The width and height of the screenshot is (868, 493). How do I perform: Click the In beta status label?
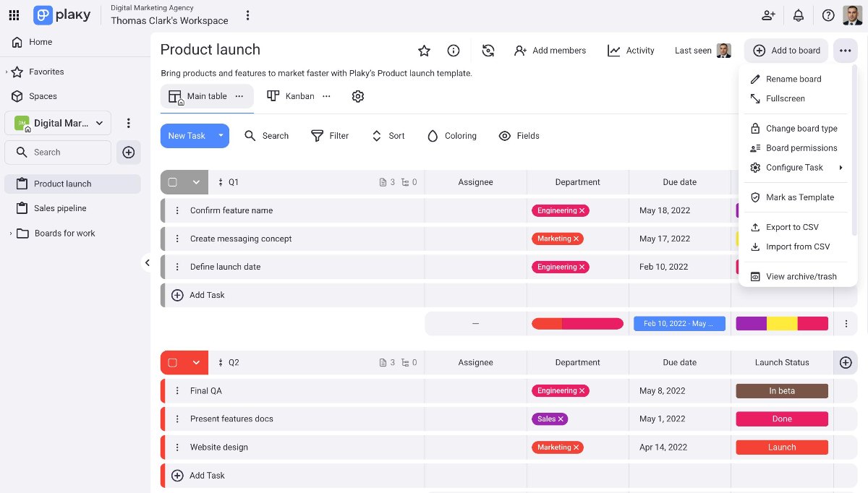(781, 391)
